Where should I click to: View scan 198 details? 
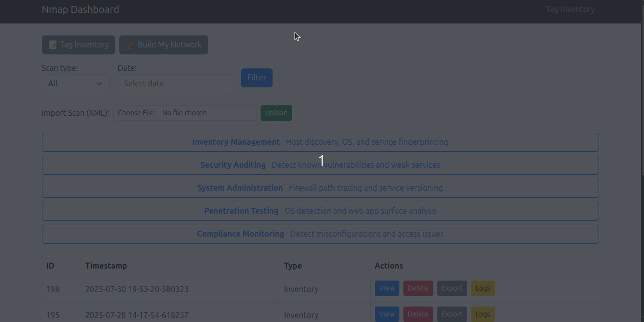tap(387, 289)
